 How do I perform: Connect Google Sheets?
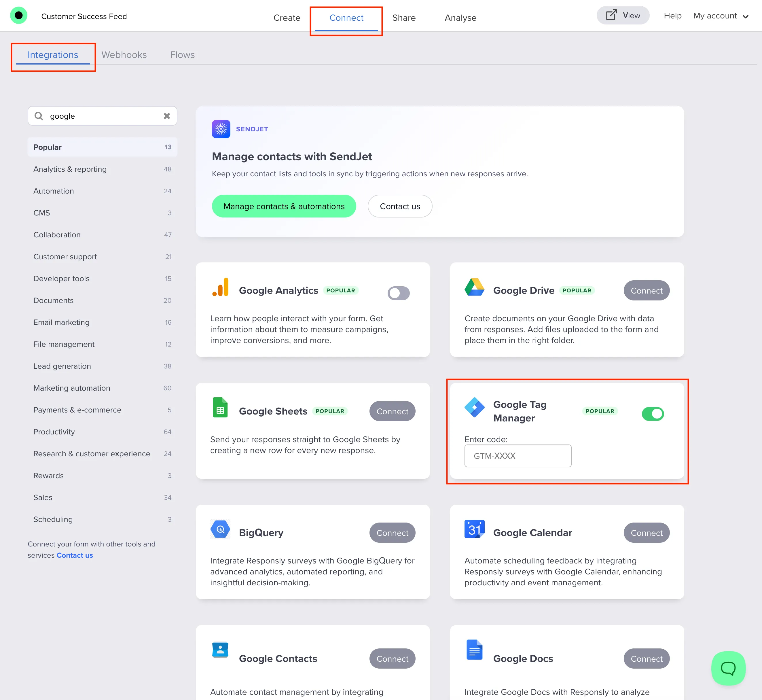pos(392,411)
